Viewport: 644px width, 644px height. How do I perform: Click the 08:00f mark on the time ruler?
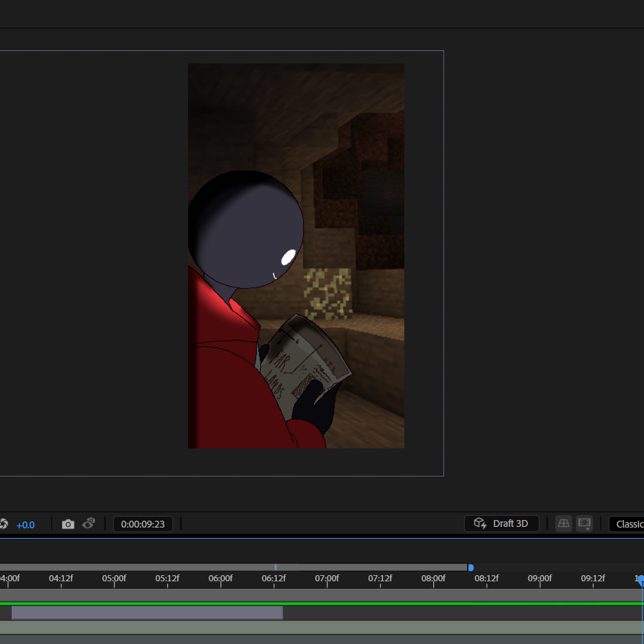[433, 579]
